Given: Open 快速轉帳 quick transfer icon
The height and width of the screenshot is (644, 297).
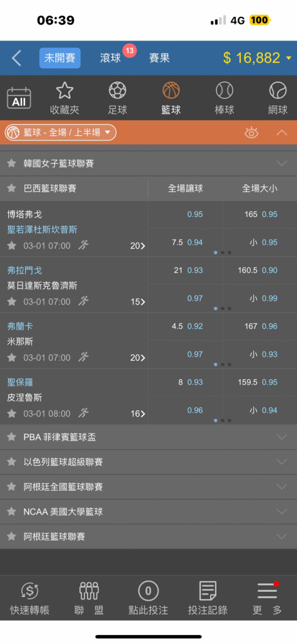Looking at the screenshot, I should (x=30, y=591).
